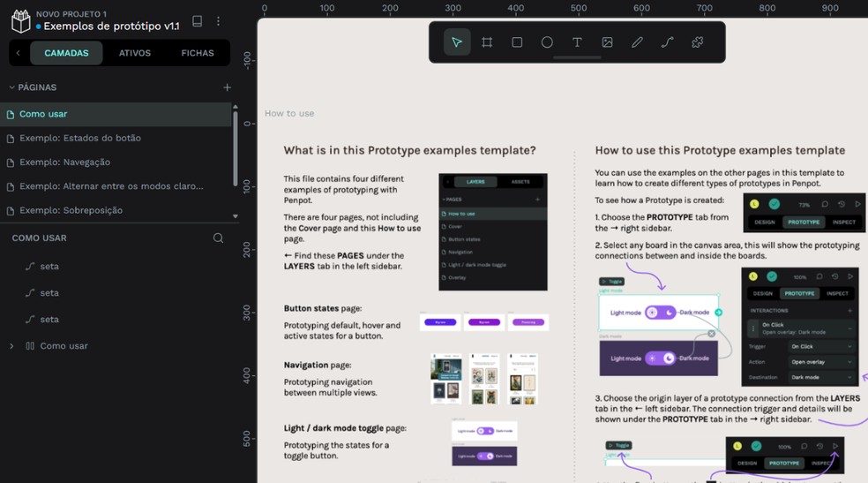Open page Exemplo: Navegação

pyautogui.click(x=116, y=162)
